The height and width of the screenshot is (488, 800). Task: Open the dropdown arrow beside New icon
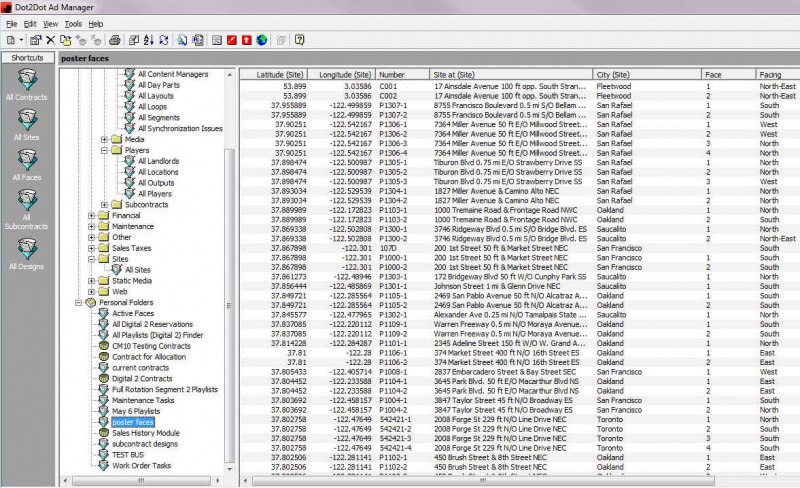pyautogui.click(x=20, y=40)
